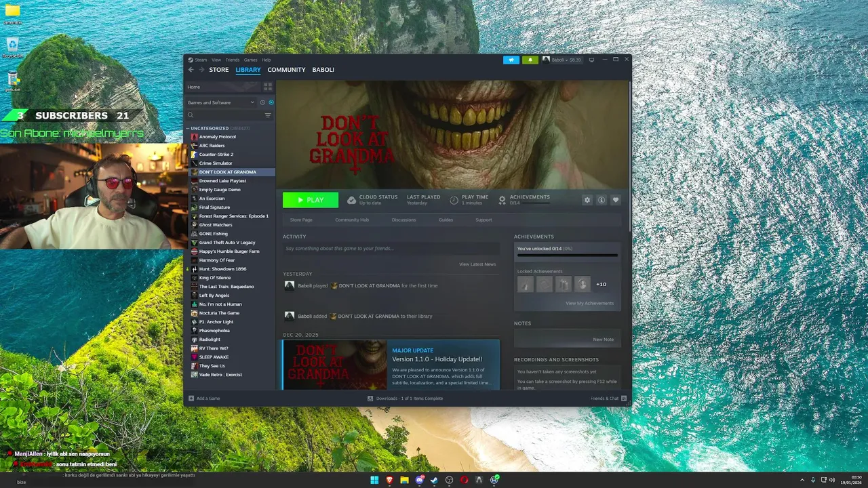This screenshot has height=488, width=868.
Task: Select Grand Theft Auto V Legacy entry
Action: click(x=231, y=243)
